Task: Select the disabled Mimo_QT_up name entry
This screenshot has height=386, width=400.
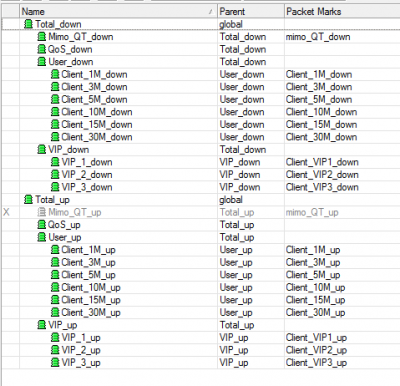Action: [x=75, y=212]
